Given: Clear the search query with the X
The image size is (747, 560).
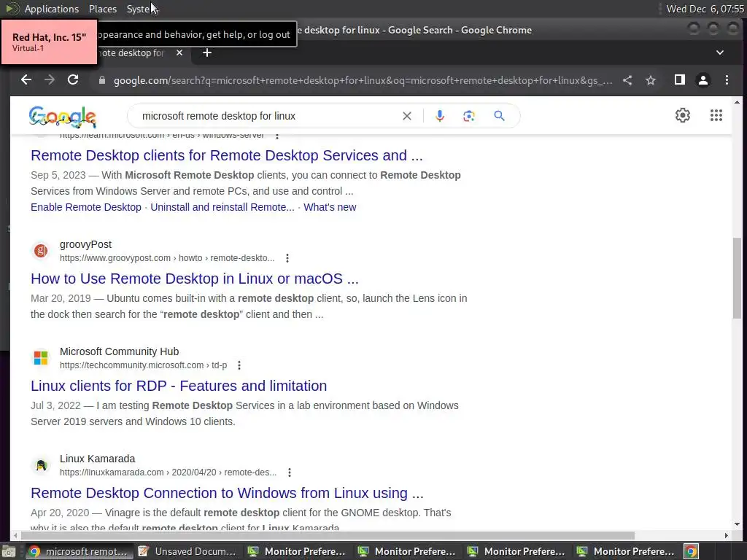Looking at the screenshot, I should 407,116.
